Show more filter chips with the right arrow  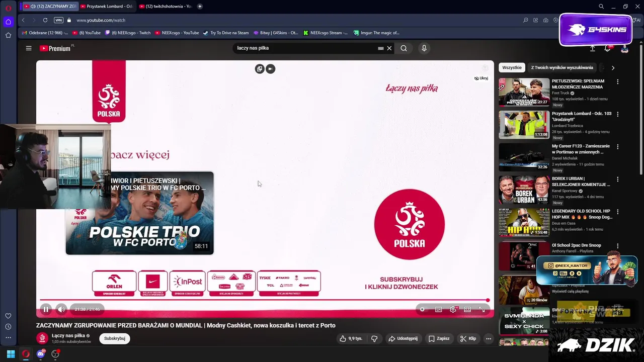[x=613, y=67]
